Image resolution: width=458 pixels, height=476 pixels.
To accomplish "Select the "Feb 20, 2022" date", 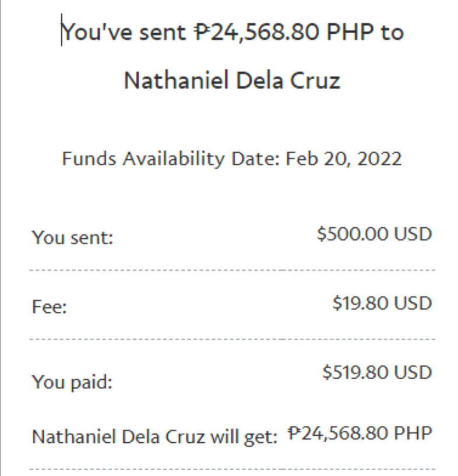I will pyautogui.click(x=343, y=158).
